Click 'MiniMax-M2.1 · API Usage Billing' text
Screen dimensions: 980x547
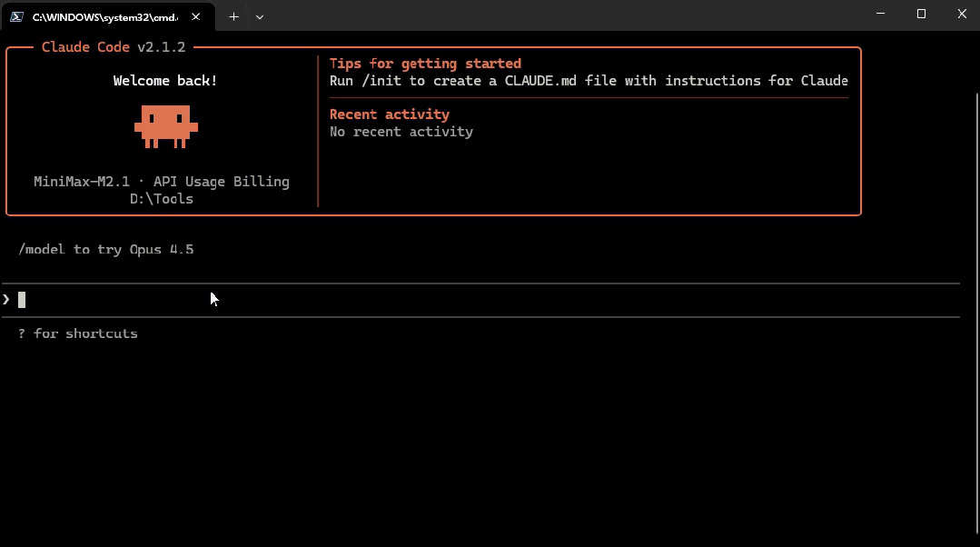(x=162, y=182)
